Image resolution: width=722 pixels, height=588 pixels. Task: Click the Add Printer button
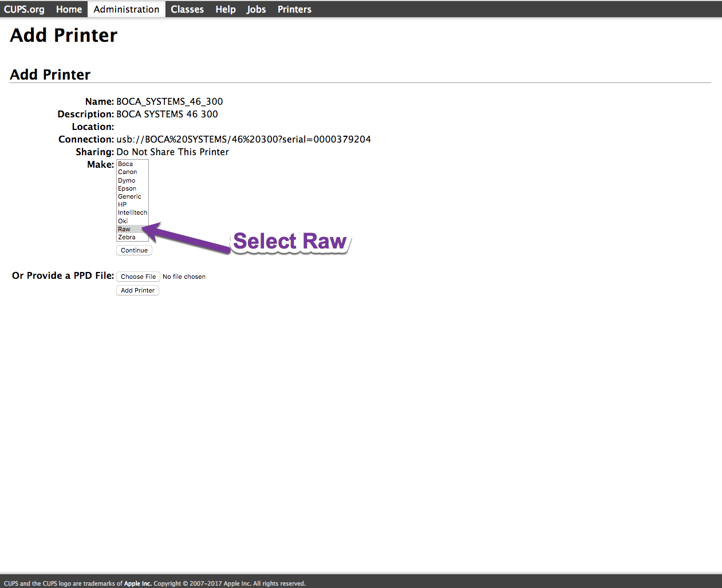pos(137,290)
